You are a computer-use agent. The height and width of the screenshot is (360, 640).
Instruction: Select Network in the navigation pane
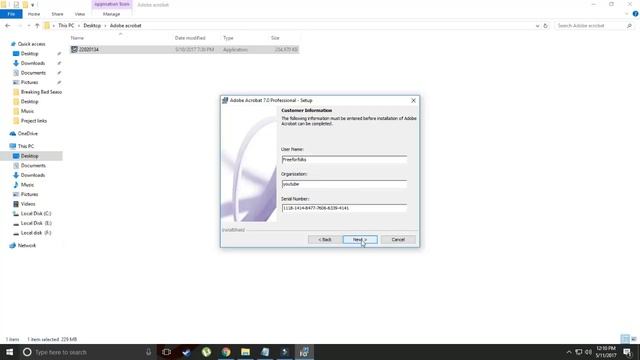pos(27,246)
